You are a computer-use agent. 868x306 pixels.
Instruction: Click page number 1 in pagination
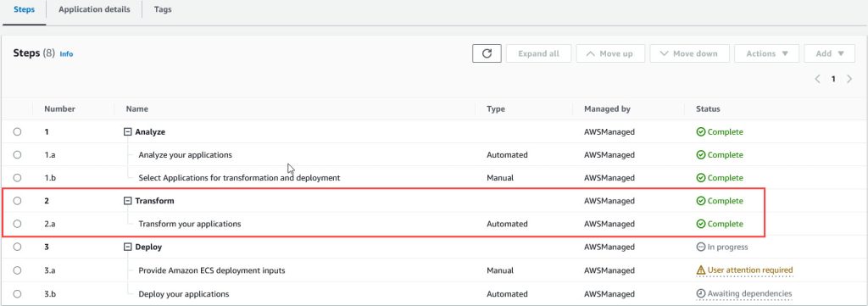[832, 79]
